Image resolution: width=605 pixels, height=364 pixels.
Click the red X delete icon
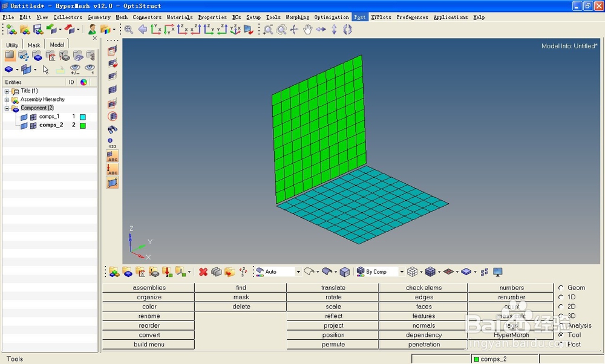203,272
